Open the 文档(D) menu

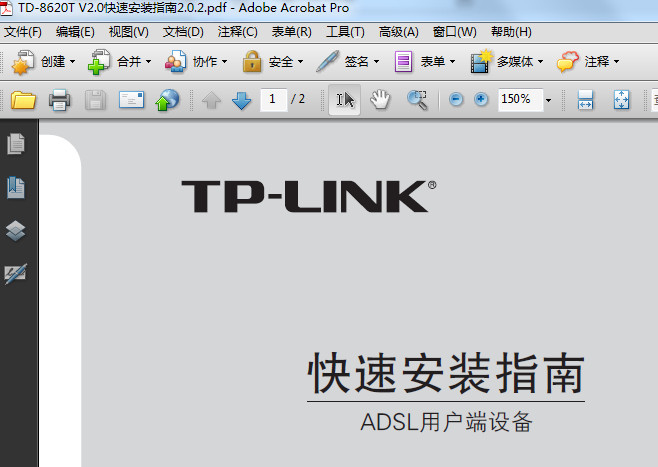coord(183,32)
